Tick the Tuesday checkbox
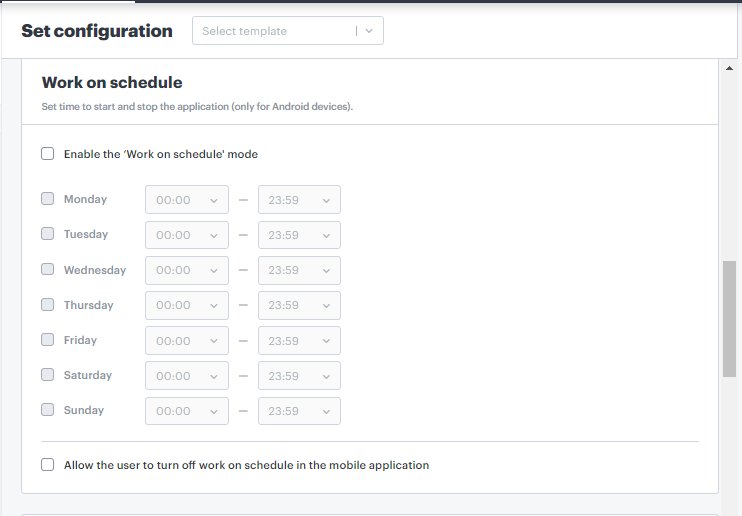 48,234
